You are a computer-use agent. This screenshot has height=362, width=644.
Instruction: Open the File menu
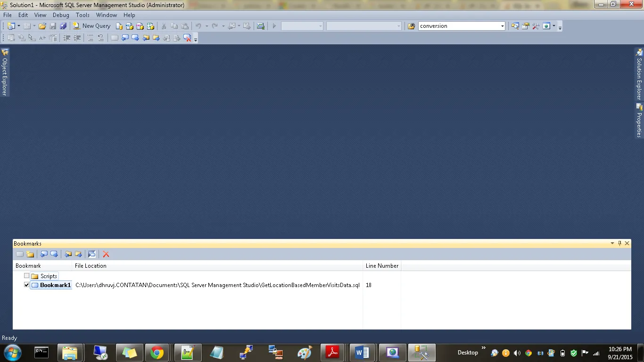(x=8, y=15)
